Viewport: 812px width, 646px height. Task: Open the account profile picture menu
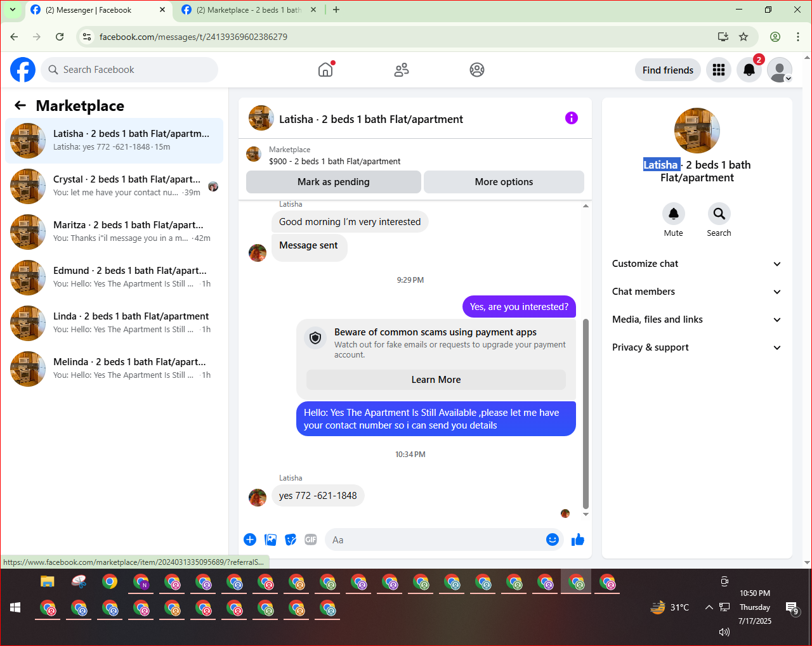point(780,70)
